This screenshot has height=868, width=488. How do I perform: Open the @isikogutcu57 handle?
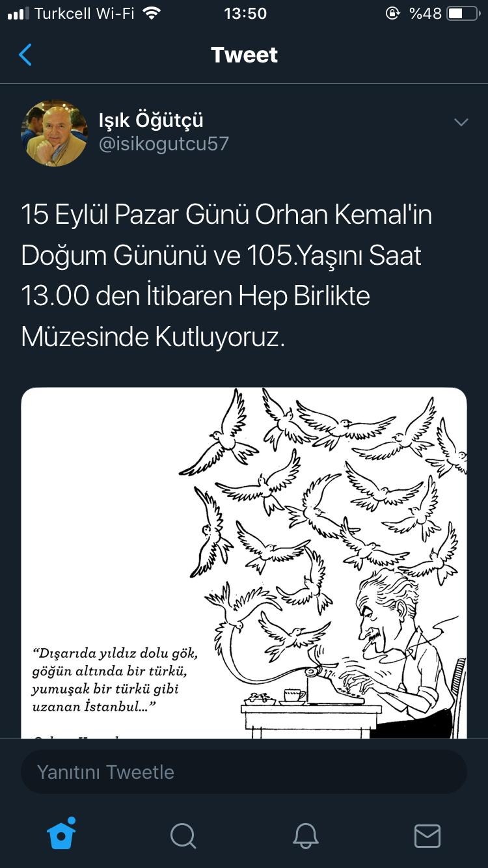tap(164, 144)
